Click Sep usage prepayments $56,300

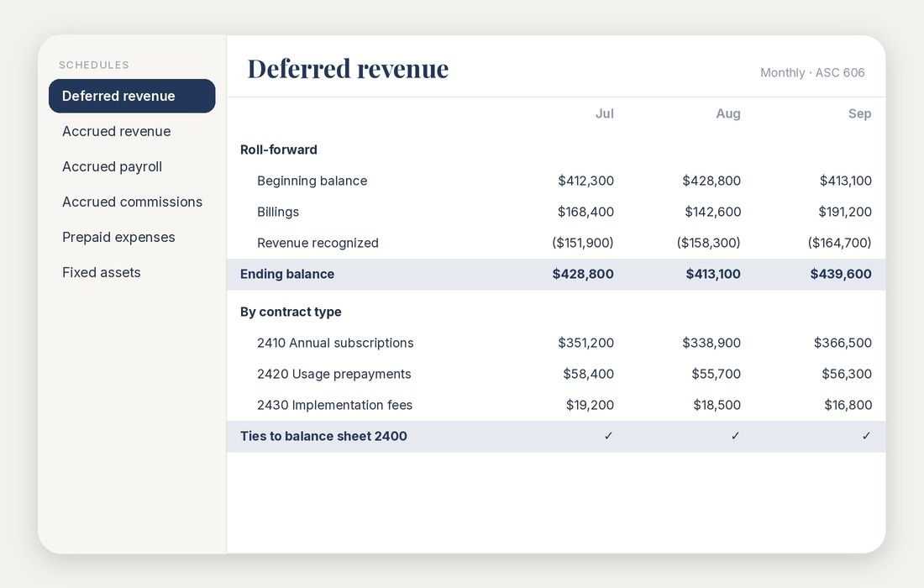point(847,374)
